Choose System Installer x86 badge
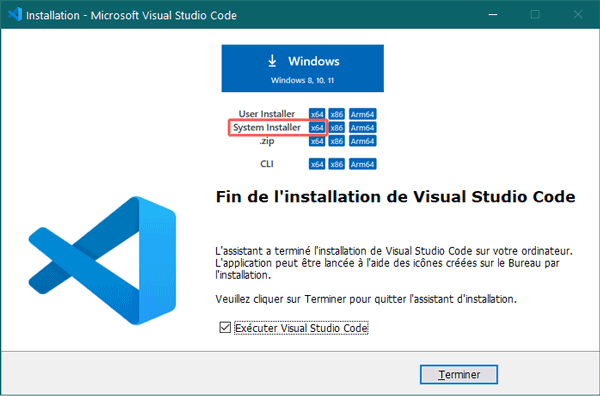This screenshot has height=396, width=600. (337, 128)
